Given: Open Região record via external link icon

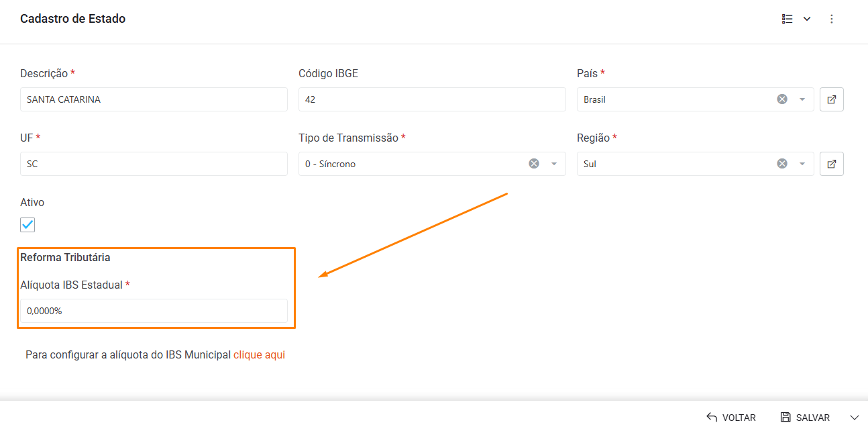Looking at the screenshot, I should pos(832,164).
